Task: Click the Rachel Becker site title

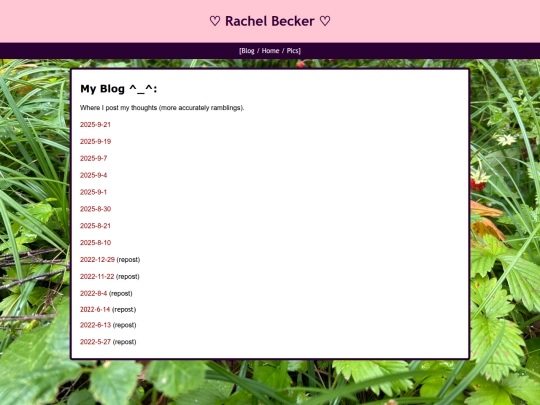Action: coord(270,21)
